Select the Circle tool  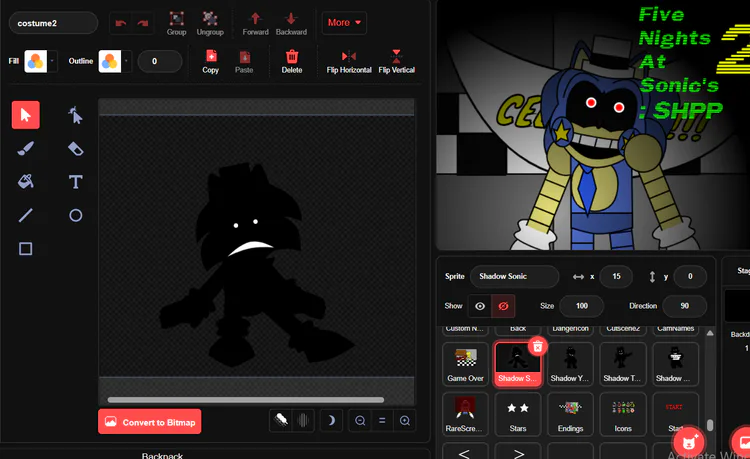75,215
